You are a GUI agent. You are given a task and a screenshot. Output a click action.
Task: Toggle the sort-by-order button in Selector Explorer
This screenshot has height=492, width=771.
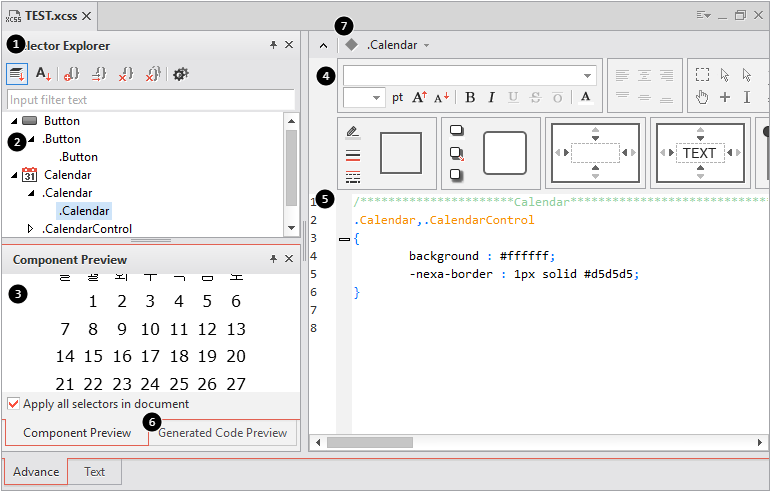(x=17, y=74)
